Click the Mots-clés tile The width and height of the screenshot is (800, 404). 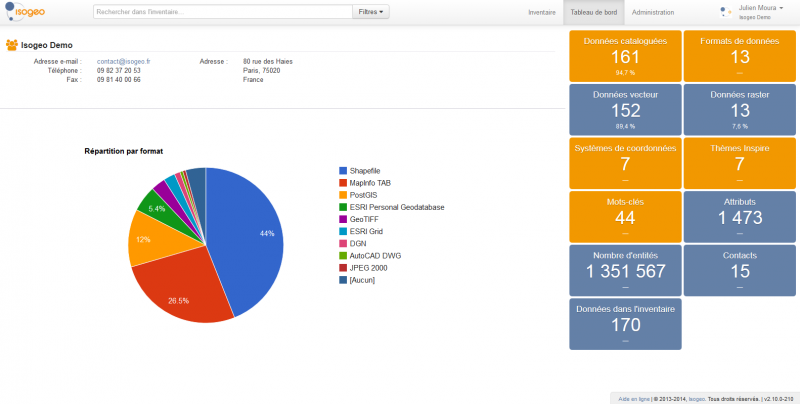tap(624, 216)
